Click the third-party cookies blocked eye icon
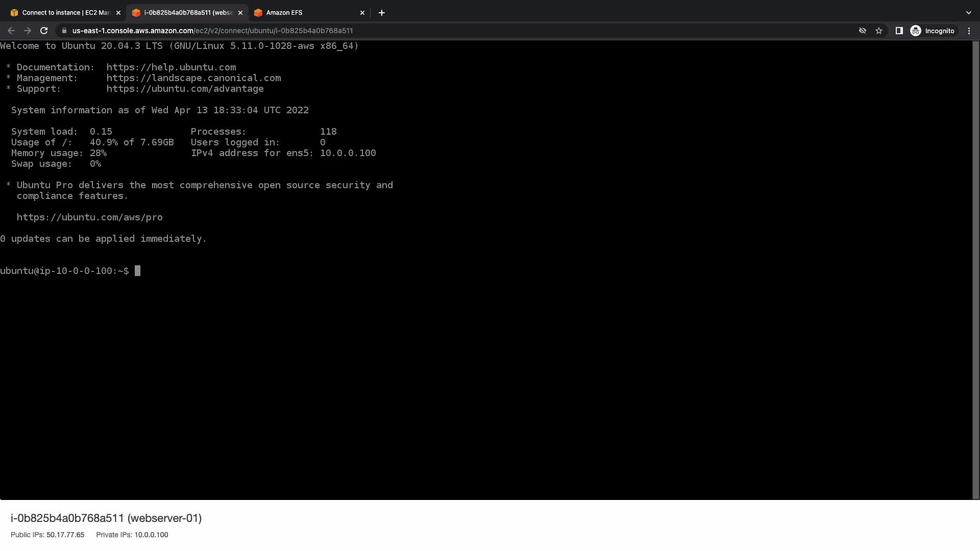This screenshot has height=551, width=980. [863, 31]
